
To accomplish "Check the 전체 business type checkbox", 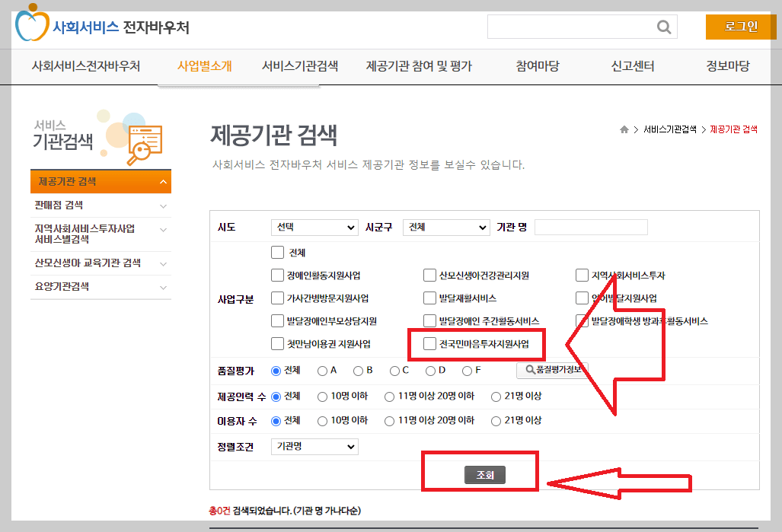I will [279, 252].
